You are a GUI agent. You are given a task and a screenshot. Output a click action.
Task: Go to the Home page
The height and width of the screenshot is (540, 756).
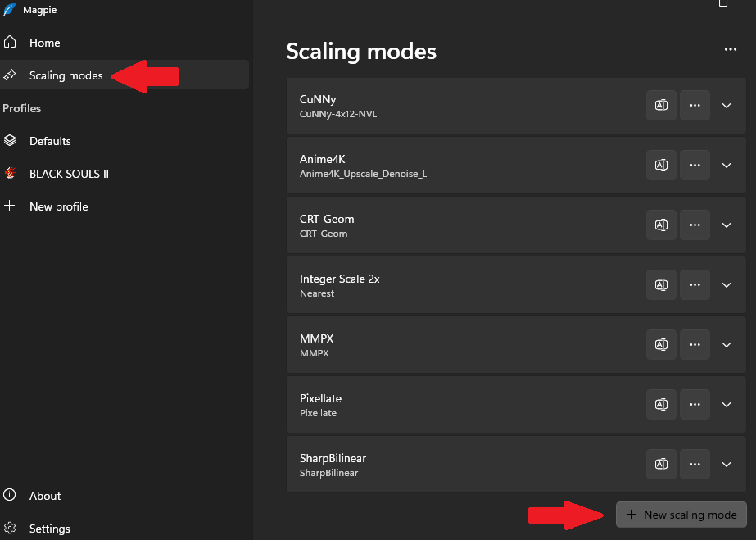44,43
